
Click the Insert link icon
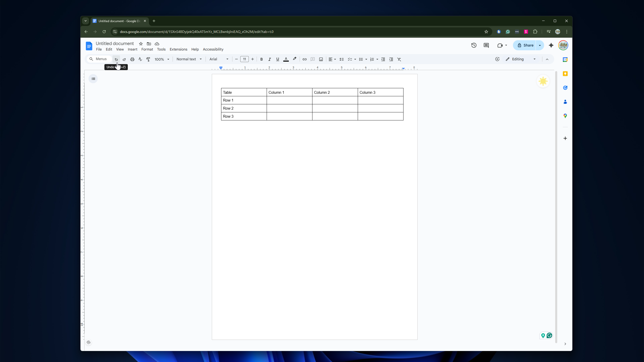(304, 59)
